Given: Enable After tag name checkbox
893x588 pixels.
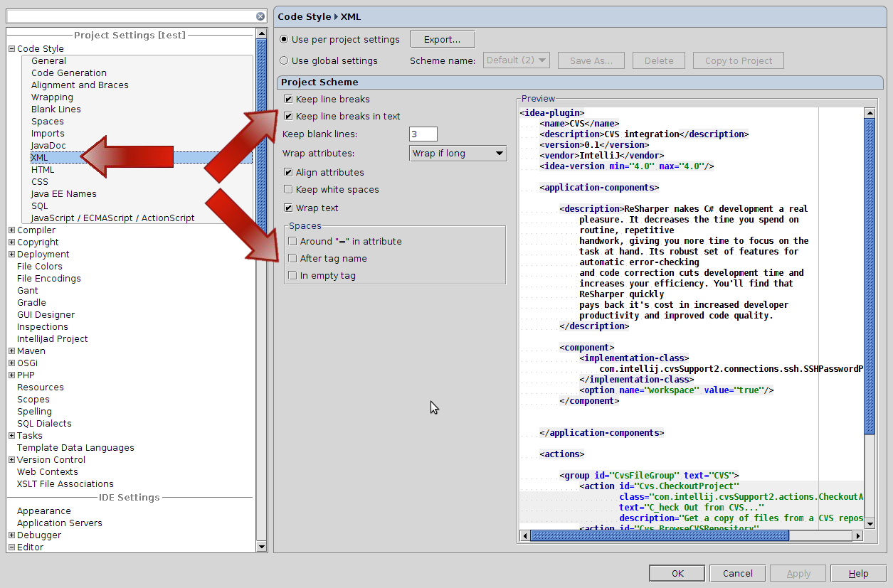Looking at the screenshot, I should pyautogui.click(x=292, y=259).
